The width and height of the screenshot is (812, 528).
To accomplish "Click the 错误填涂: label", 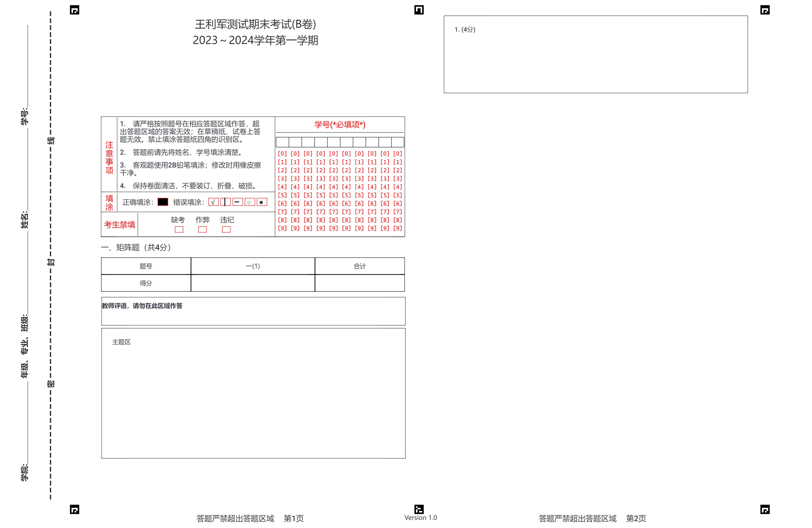I will [x=188, y=202].
